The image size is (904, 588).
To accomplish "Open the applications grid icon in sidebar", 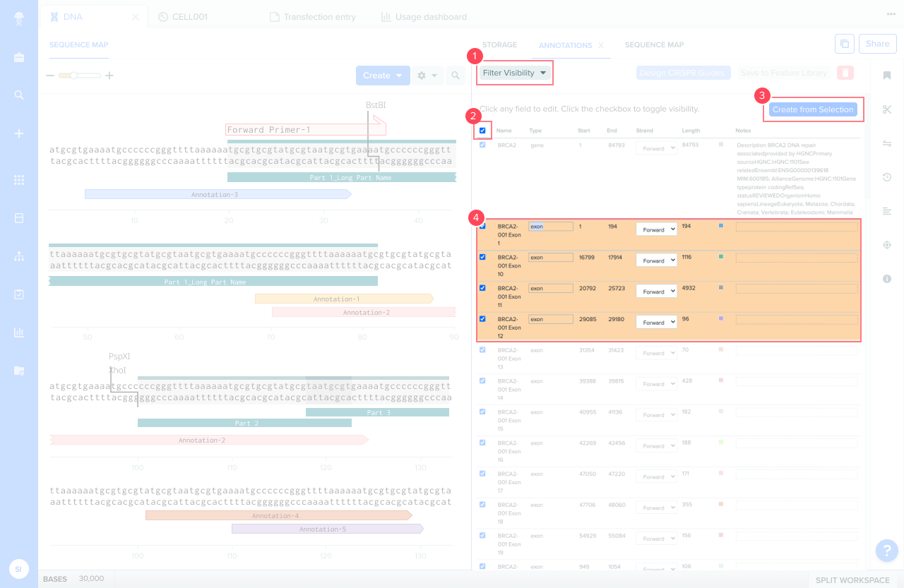I will tap(19, 180).
